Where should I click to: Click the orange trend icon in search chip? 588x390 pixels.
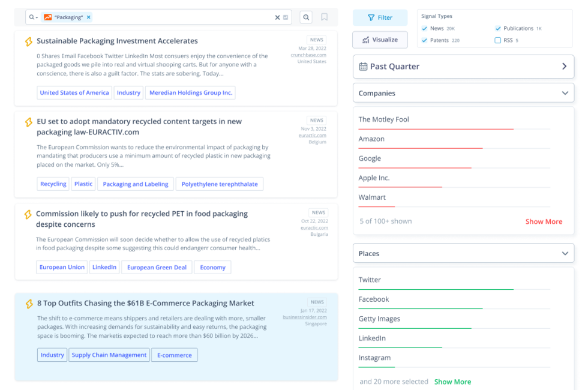coord(48,17)
